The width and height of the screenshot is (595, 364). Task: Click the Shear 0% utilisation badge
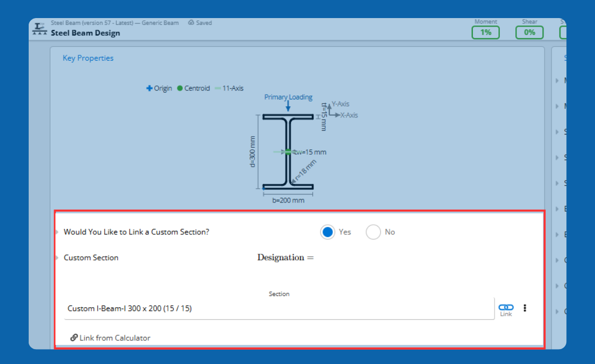[x=529, y=32]
